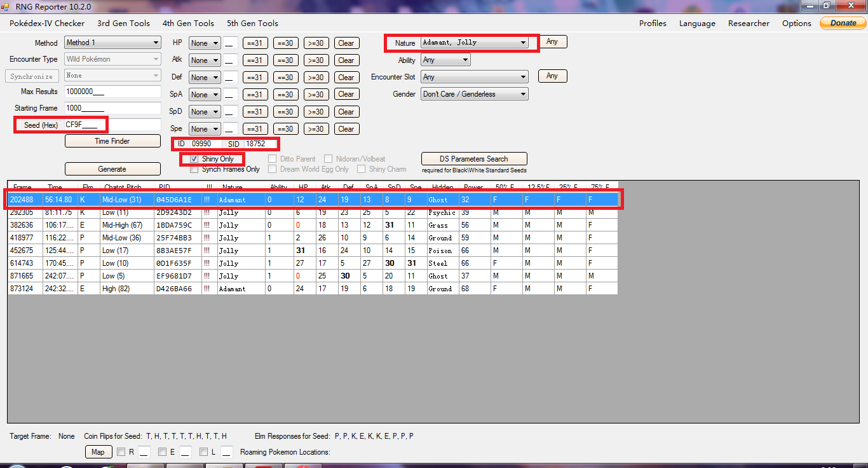Expand the Encounter Slot dropdown
The image size is (868, 468).
pyautogui.click(x=474, y=77)
